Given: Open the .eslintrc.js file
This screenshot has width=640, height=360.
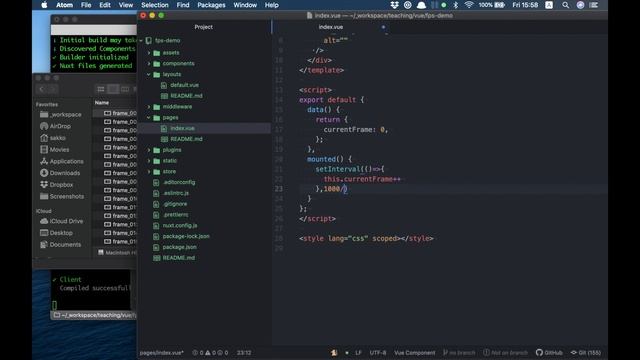Looking at the screenshot, I should point(176,193).
